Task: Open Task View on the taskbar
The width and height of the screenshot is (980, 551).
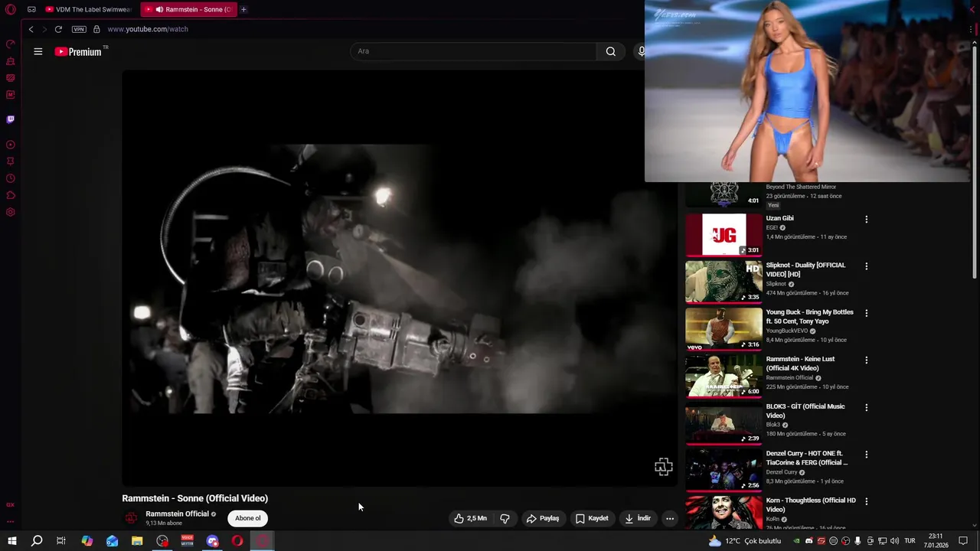Action: tap(61, 541)
